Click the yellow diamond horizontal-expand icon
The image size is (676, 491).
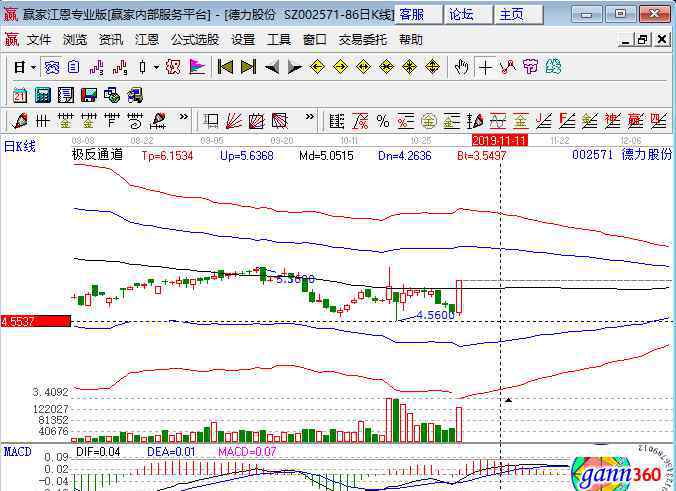click(x=363, y=67)
